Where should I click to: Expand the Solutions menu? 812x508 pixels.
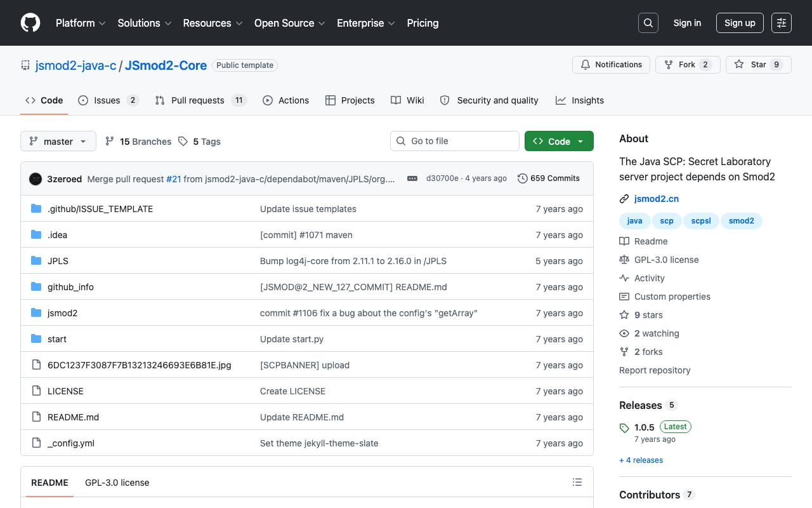[145, 23]
